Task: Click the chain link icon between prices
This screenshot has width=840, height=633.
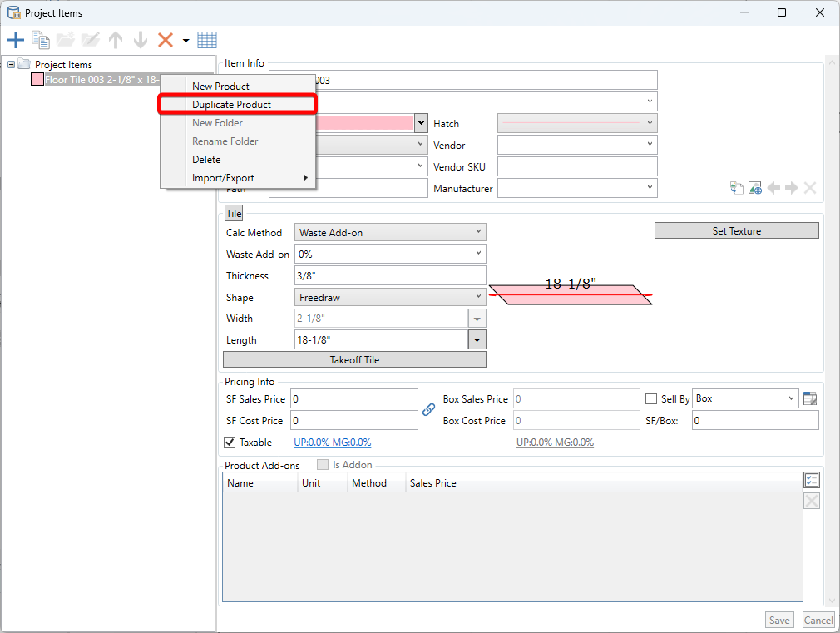Action: 429,409
